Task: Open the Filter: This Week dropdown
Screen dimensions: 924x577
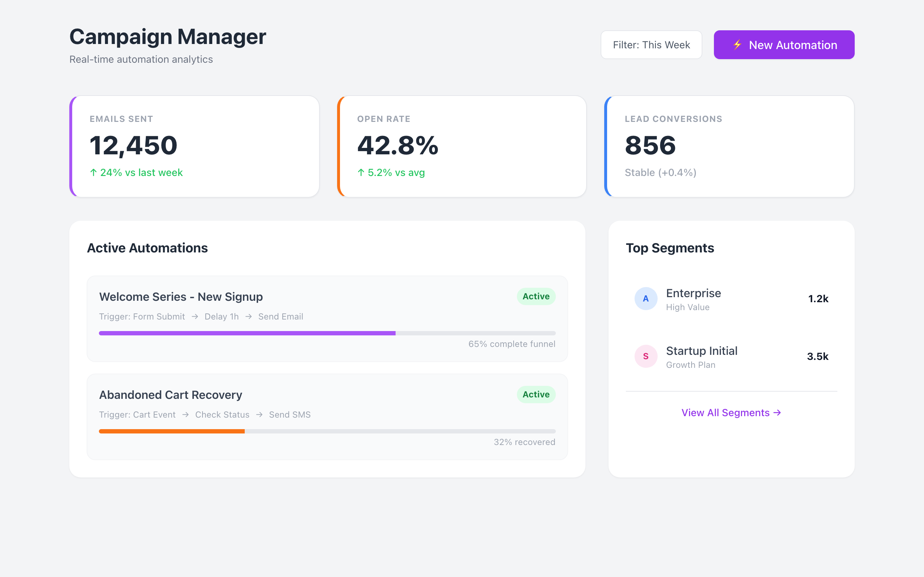Action: tap(651, 45)
